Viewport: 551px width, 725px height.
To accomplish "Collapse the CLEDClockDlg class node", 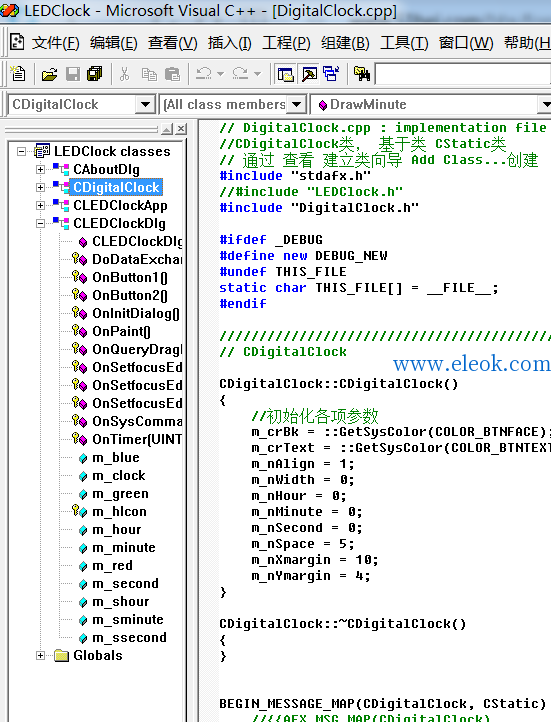I will [x=40, y=224].
